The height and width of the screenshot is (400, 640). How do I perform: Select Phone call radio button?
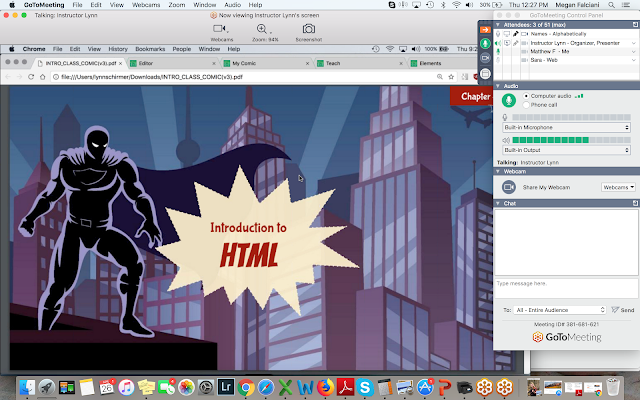coord(526,105)
